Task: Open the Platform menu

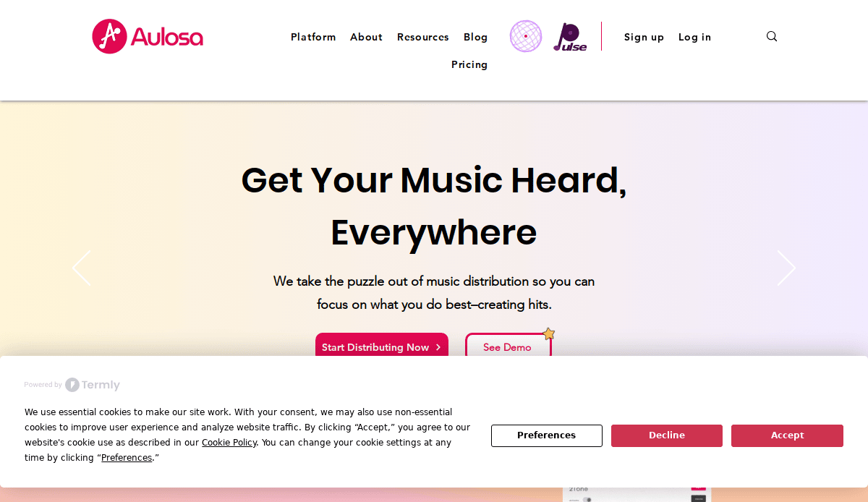Action: [313, 37]
